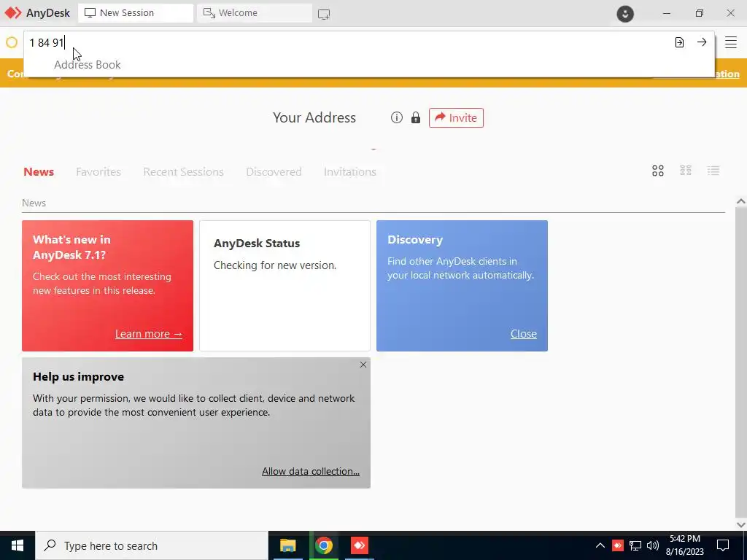Select the Address Book suggestion
The height and width of the screenshot is (560, 747).
(x=88, y=65)
